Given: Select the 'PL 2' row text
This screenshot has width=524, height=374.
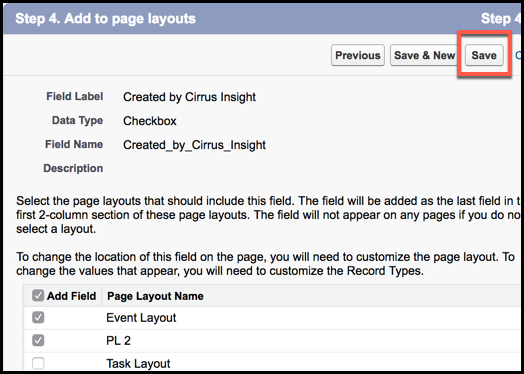Looking at the screenshot, I should click(118, 341).
